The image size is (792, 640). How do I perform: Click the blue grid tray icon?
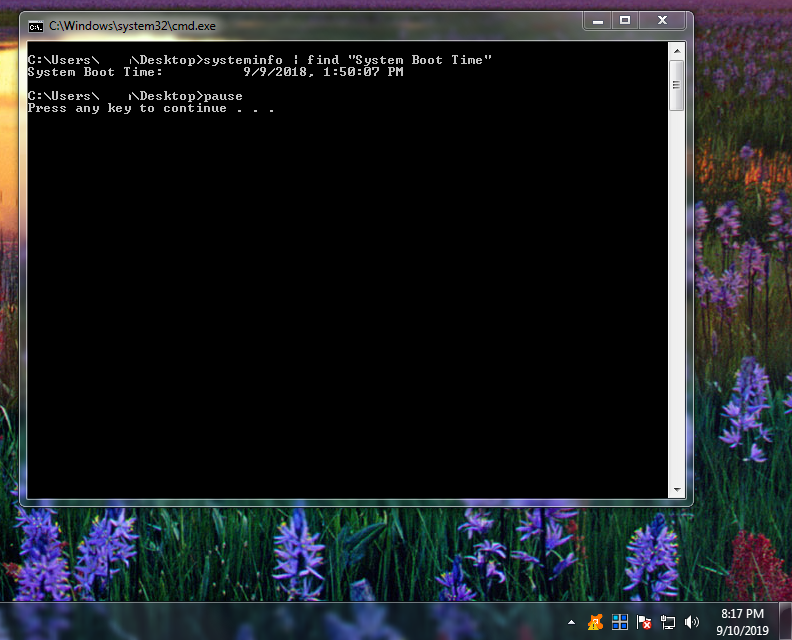pyautogui.click(x=620, y=622)
